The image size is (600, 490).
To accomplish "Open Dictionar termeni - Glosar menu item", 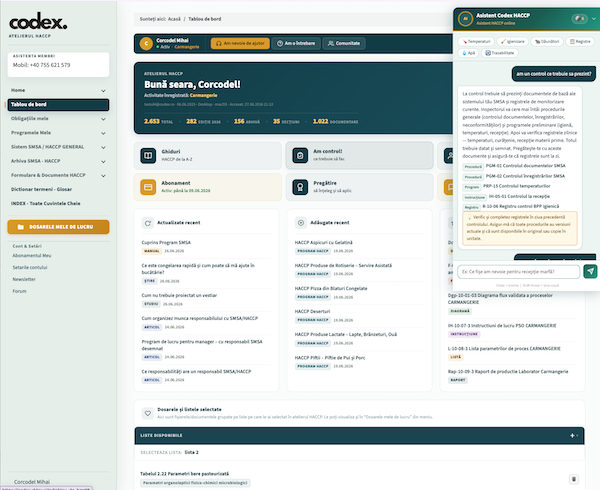I will (41, 189).
